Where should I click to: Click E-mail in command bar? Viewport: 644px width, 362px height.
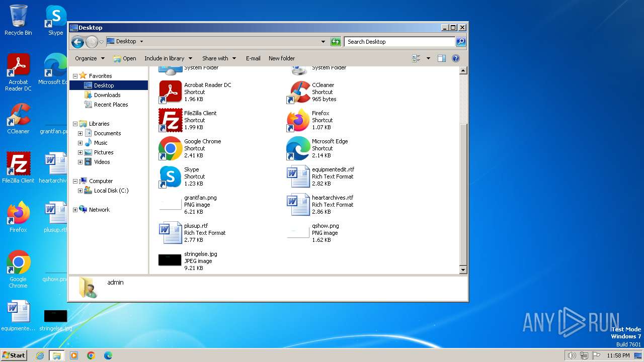click(253, 58)
